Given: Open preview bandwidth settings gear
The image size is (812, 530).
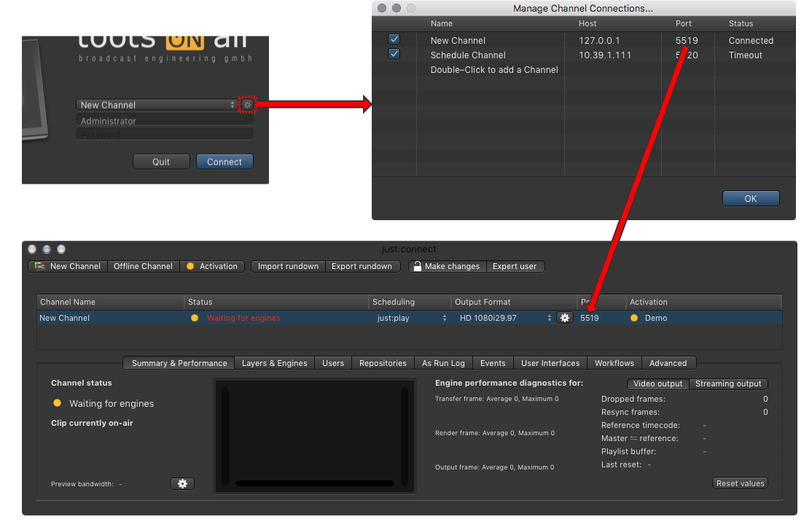Looking at the screenshot, I should tap(182, 483).
